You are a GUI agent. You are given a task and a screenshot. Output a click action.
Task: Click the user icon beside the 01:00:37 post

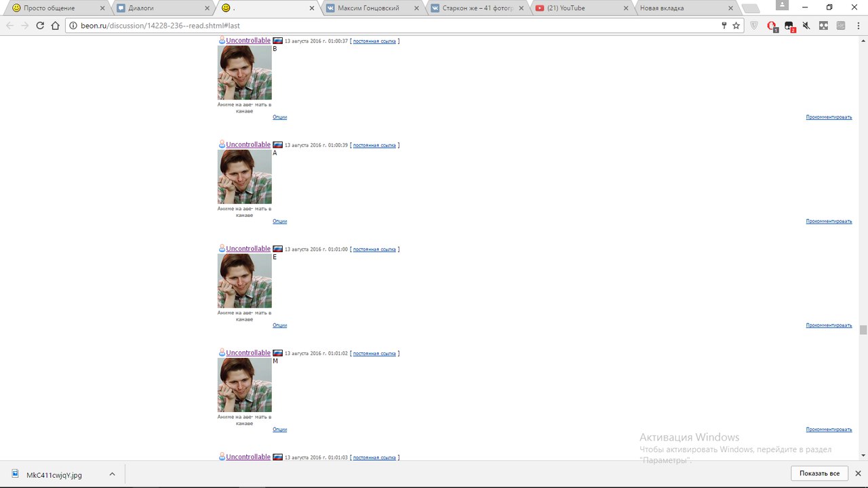222,41
